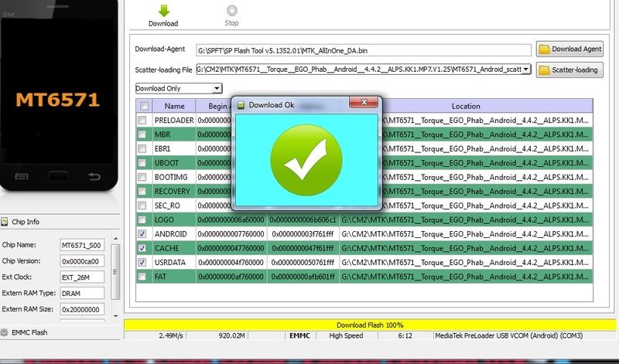Click the Extern RAM Type field DRAM

[x=82, y=294]
